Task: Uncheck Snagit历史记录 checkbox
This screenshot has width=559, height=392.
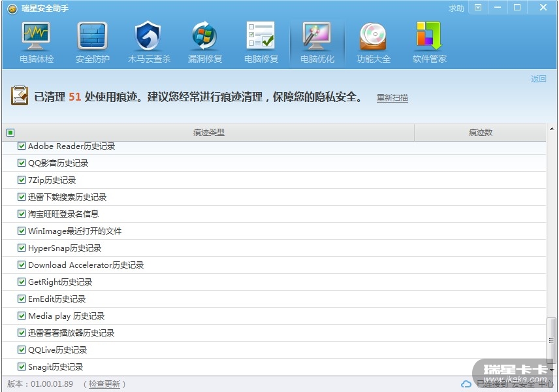Action: click(22, 367)
